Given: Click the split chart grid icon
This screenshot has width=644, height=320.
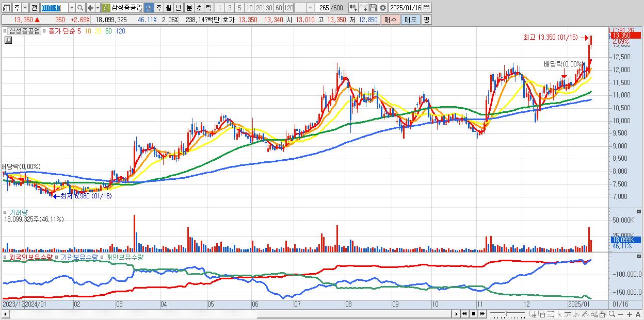Looking at the screenshot, I should (x=533, y=314).
